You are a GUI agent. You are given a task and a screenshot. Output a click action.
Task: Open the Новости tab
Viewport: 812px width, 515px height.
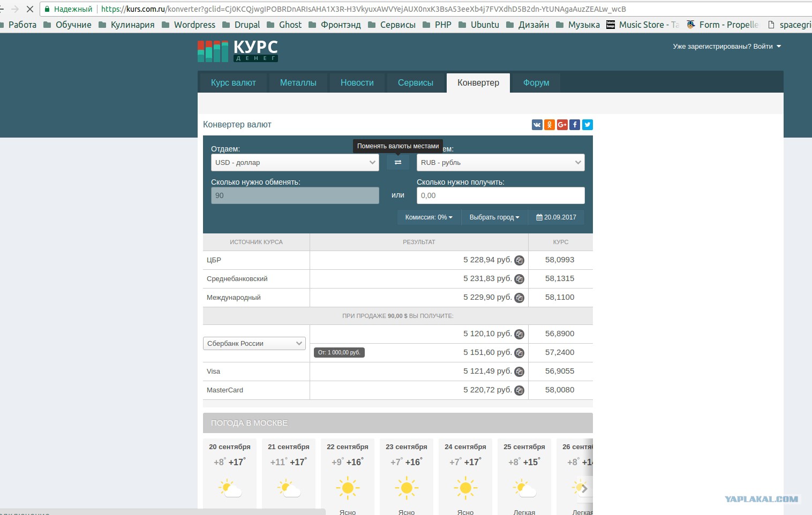pos(357,83)
